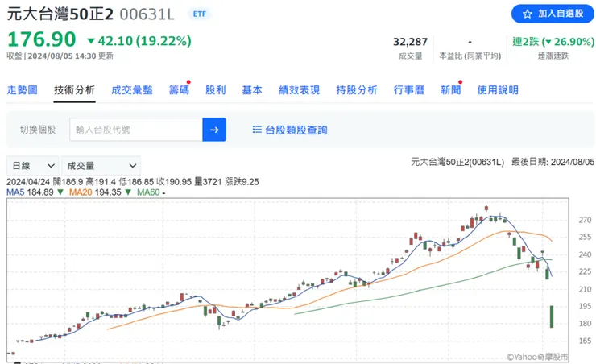Go to the 股利 tab

point(216,90)
